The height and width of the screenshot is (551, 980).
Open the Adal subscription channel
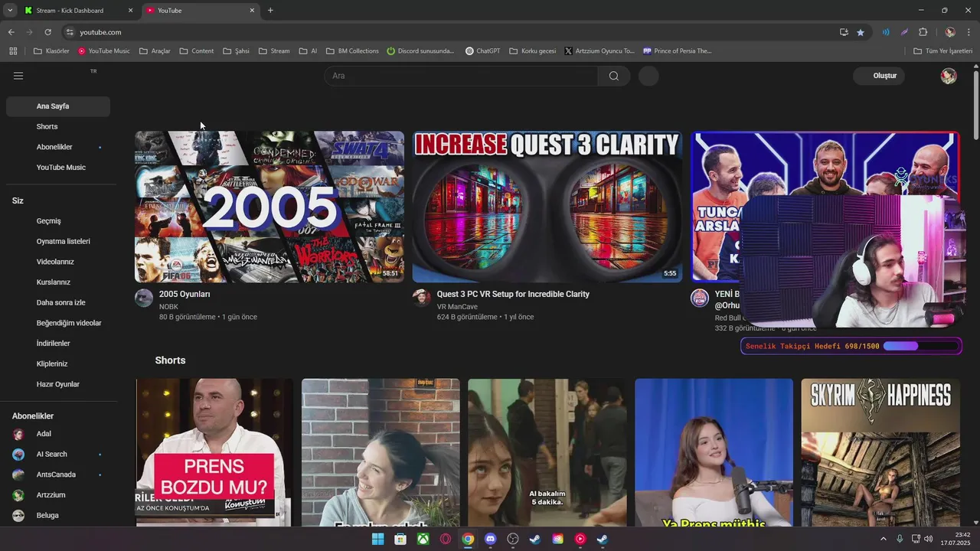(x=58, y=434)
